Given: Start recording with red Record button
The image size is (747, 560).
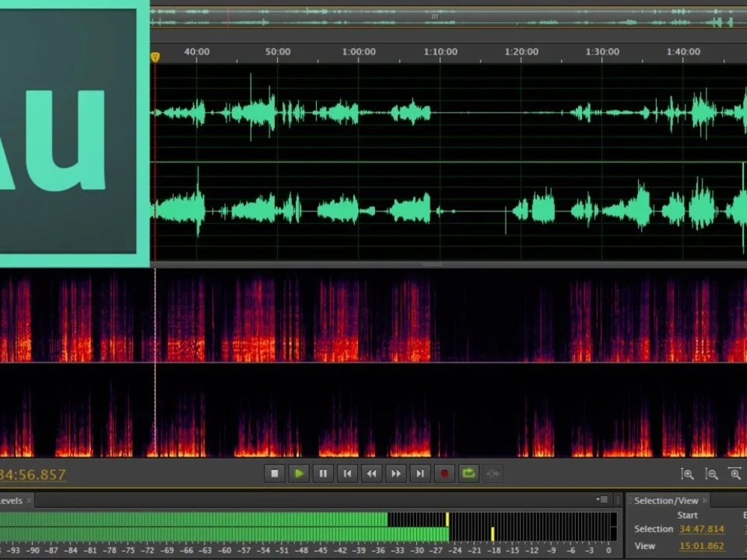Looking at the screenshot, I should click(444, 473).
